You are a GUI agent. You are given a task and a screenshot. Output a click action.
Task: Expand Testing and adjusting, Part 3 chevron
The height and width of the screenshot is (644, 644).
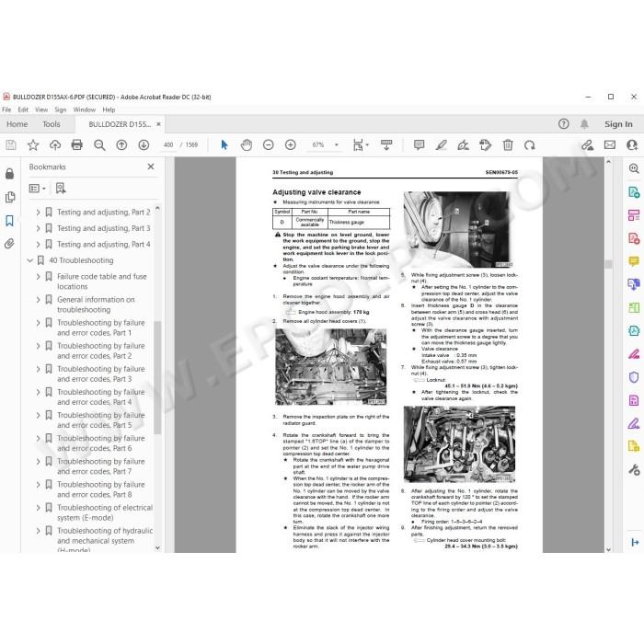pos(38,228)
